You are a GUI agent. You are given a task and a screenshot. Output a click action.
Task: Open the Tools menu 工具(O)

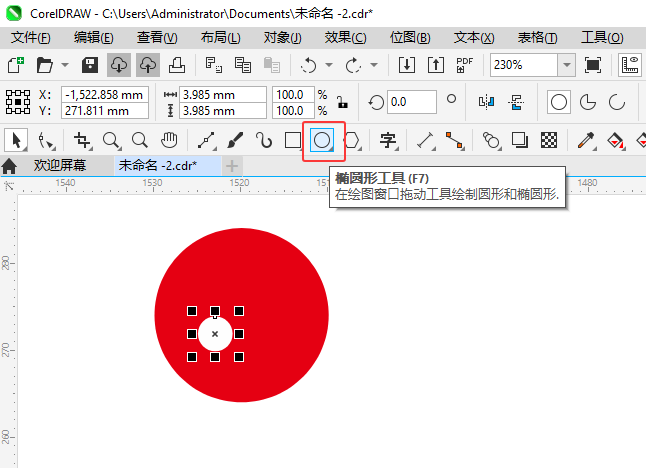pyautogui.click(x=602, y=37)
